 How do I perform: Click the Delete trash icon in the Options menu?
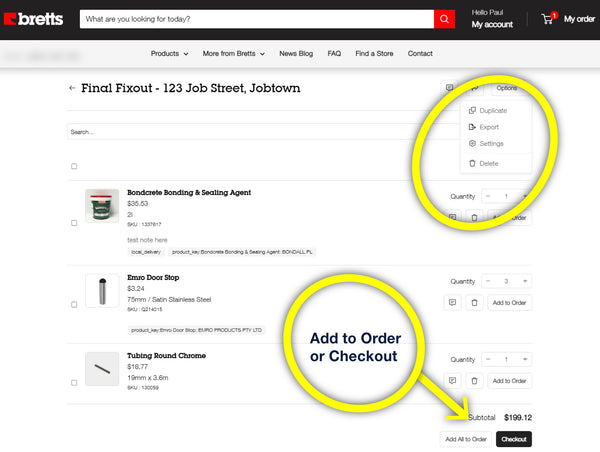click(x=472, y=163)
